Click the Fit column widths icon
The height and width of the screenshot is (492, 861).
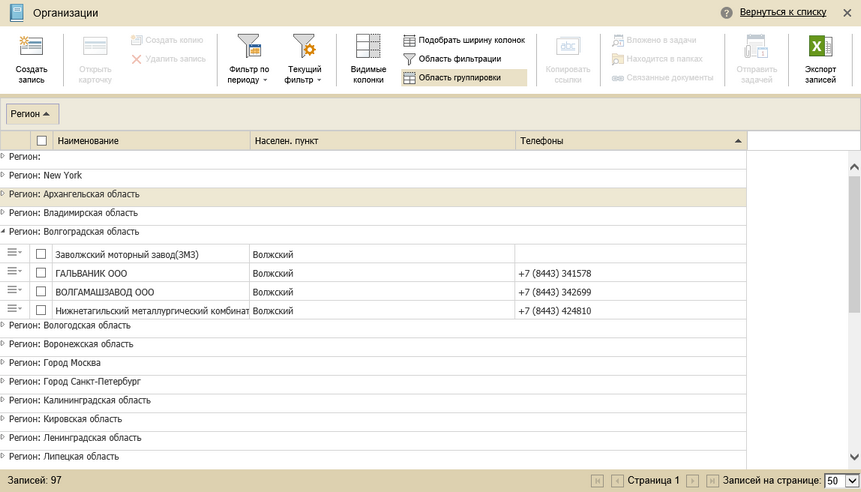pyautogui.click(x=410, y=41)
